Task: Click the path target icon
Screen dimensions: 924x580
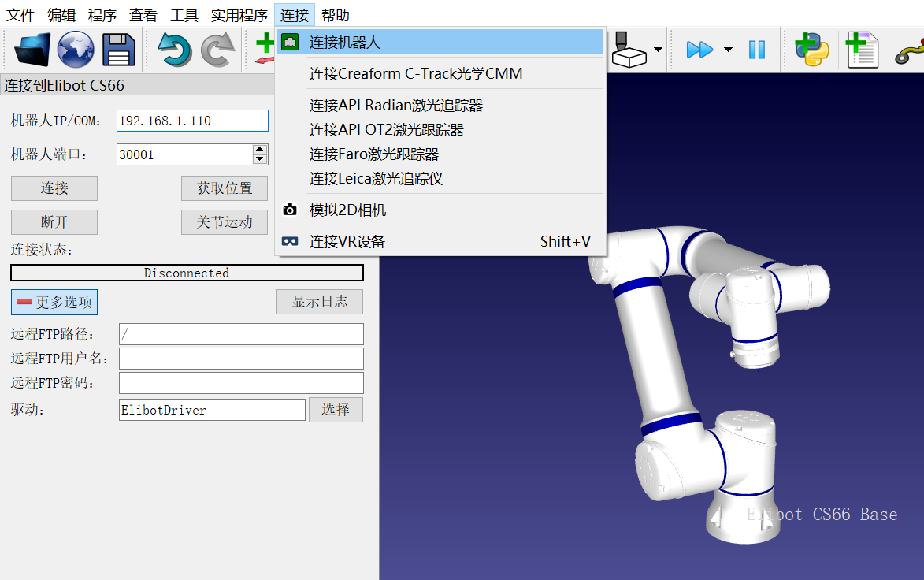Action: pyautogui.click(x=909, y=52)
